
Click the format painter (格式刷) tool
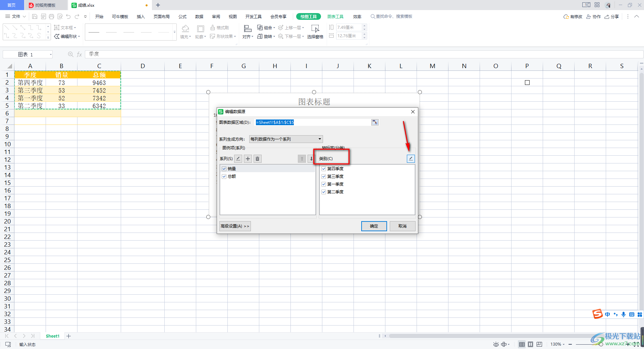coord(220,28)
